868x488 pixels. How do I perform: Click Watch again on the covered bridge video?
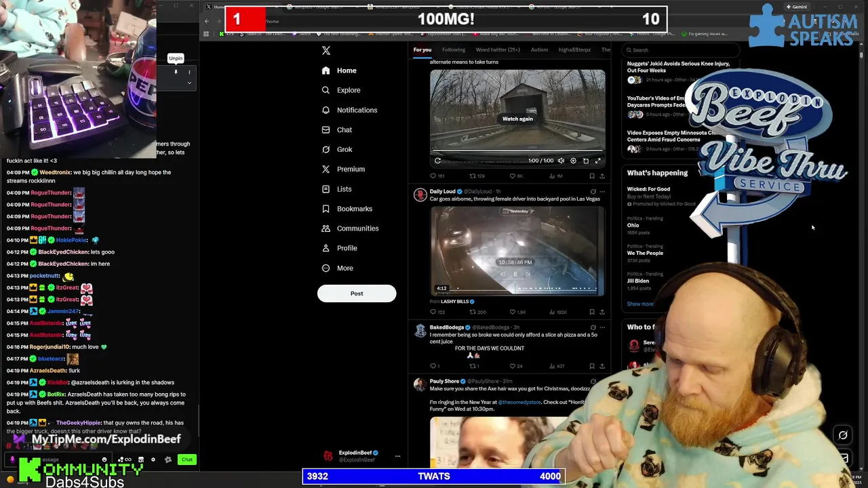click(517, 119)
